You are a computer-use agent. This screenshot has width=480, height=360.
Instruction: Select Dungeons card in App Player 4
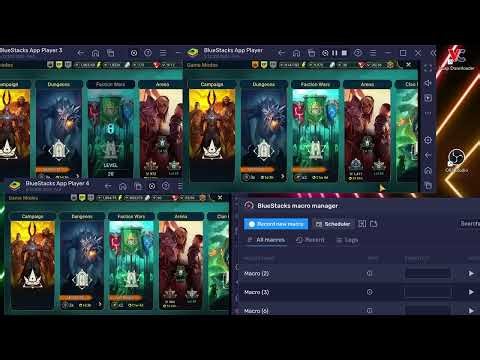(82, 261)
